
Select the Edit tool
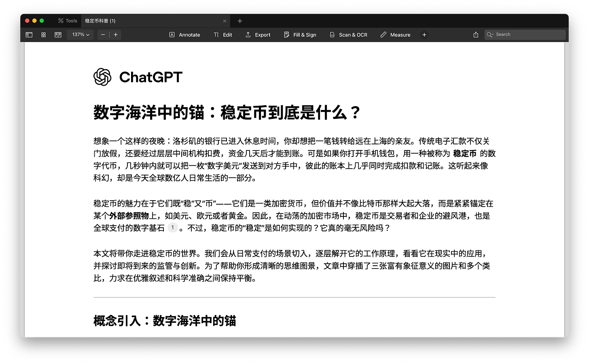[x=223, y=35]
